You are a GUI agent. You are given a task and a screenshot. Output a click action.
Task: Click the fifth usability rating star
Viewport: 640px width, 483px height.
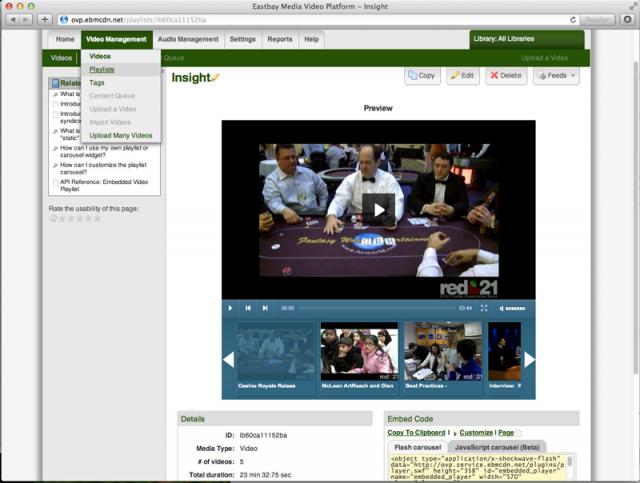point(97,218)
